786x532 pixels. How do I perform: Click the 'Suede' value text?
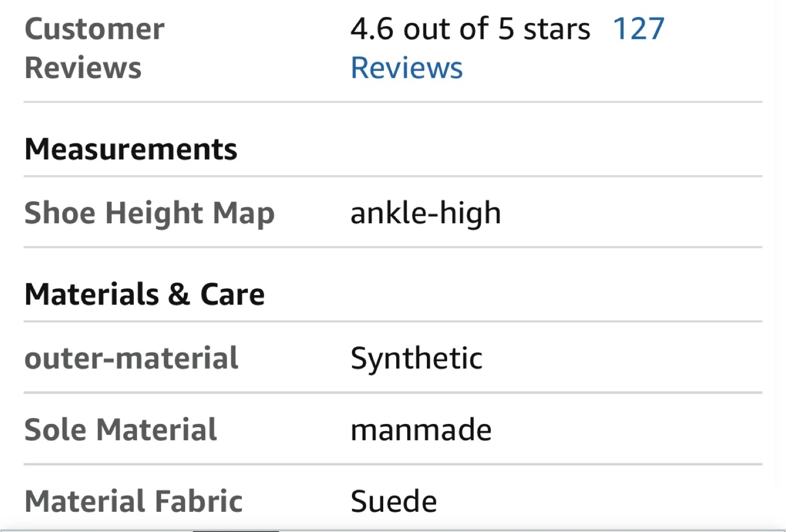point(394,501)
